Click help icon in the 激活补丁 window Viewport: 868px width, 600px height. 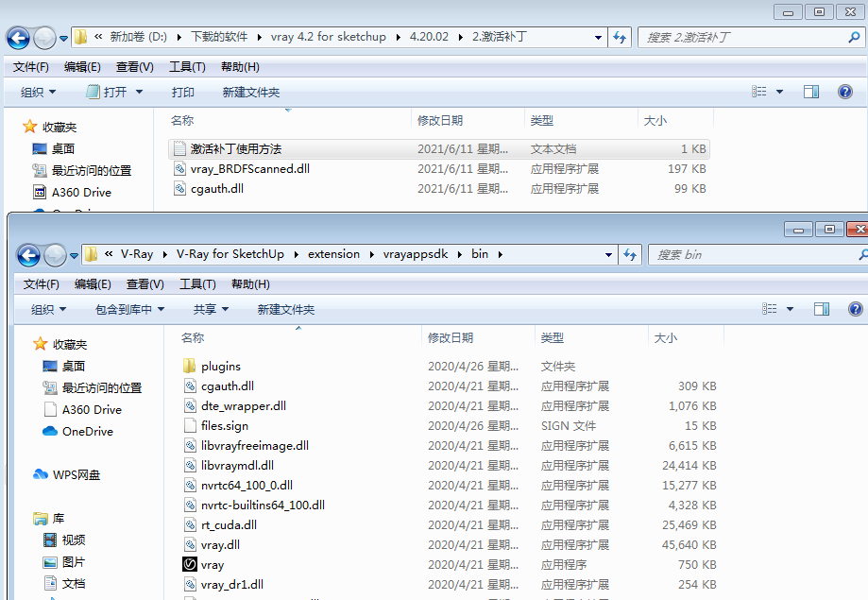click(844, 92)
